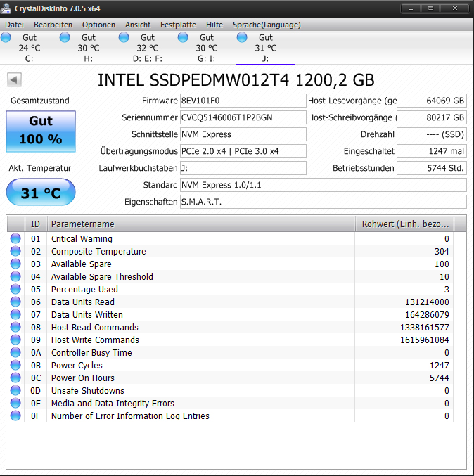Click the blue status orb of drive C:

6,38
